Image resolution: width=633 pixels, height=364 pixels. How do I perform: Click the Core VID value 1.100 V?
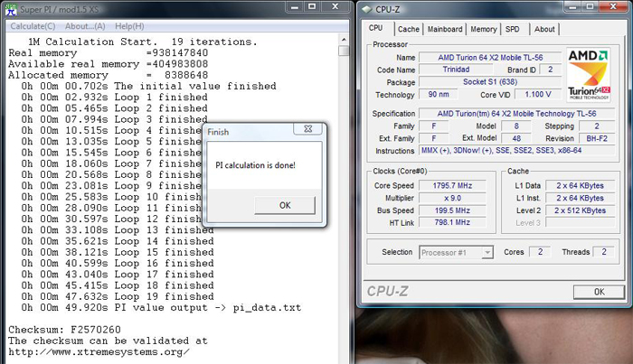pos(538,94)
